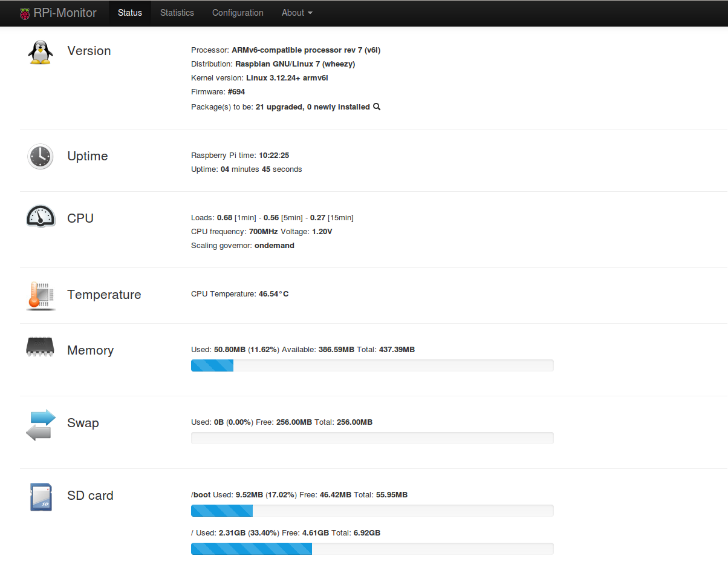Click the Uptime section heading
Image resolution: width=728 pixels, height=573 pixels.
click(x=88, y=156)
